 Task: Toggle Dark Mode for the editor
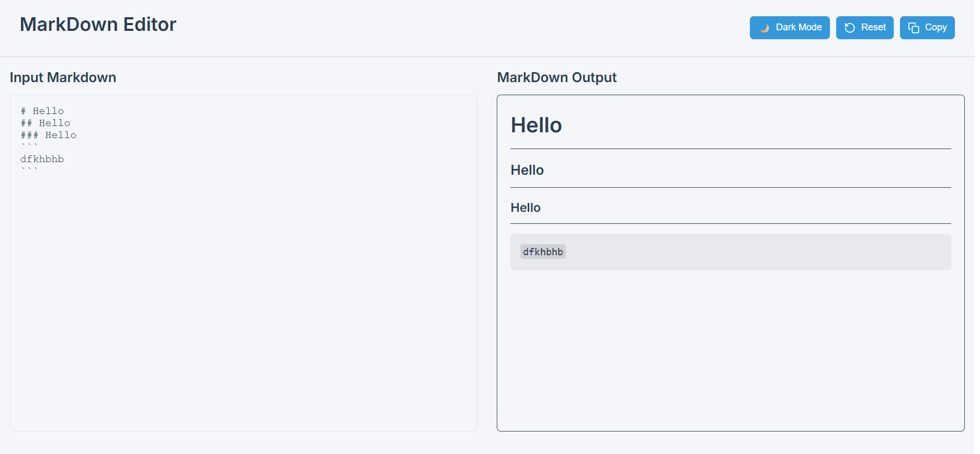(x=790, y=28)
